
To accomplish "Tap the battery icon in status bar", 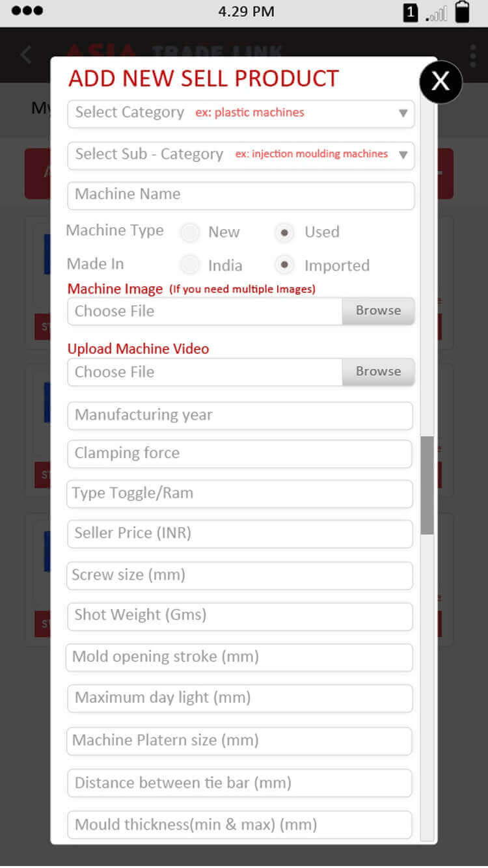I will coord(462,12).
